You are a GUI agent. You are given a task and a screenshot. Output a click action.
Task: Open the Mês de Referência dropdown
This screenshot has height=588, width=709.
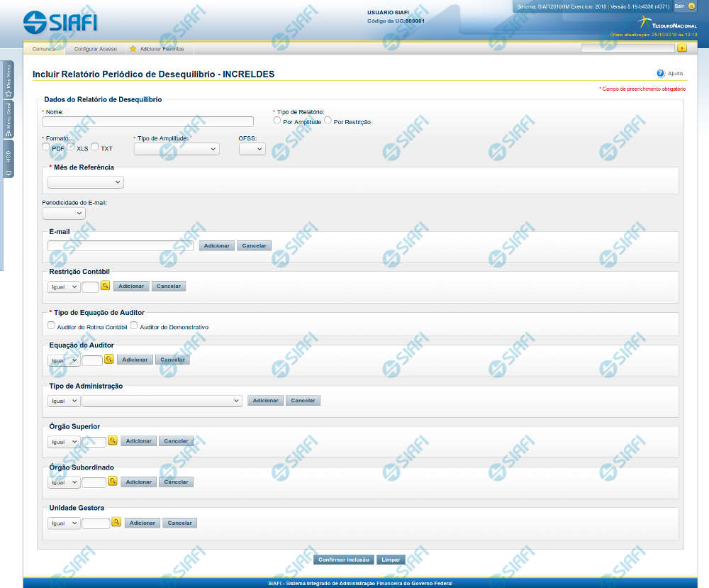point(85,182)
